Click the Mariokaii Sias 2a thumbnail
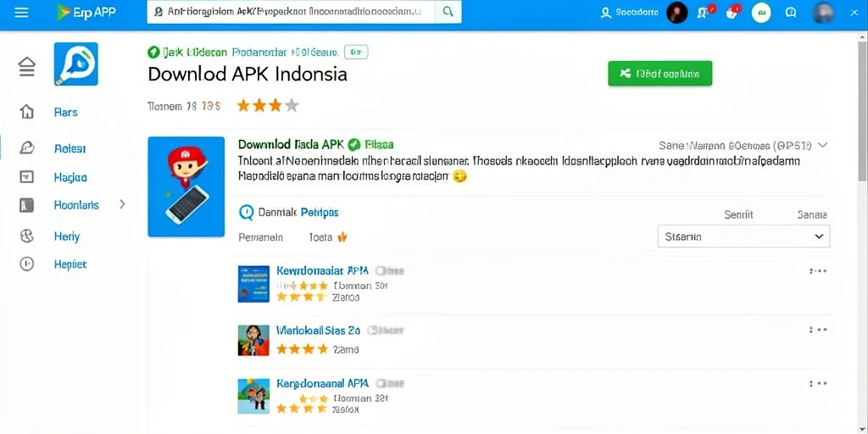 (x=253, y=340)
